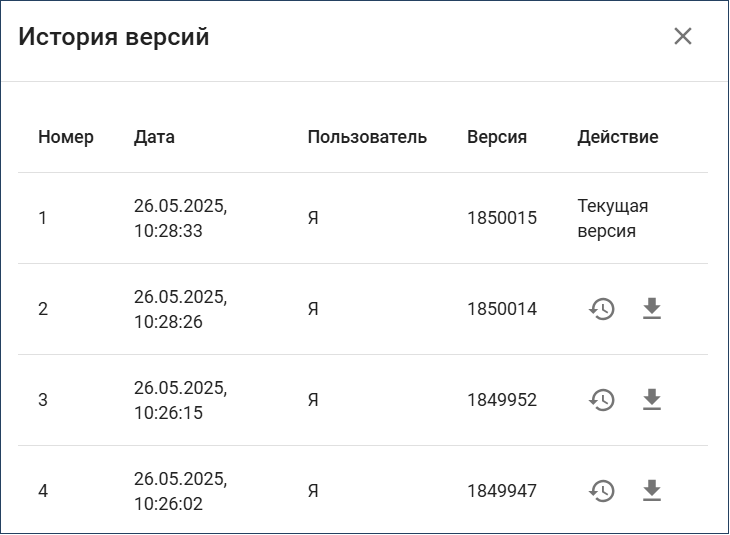Download version 1850014

coord(652,309)
